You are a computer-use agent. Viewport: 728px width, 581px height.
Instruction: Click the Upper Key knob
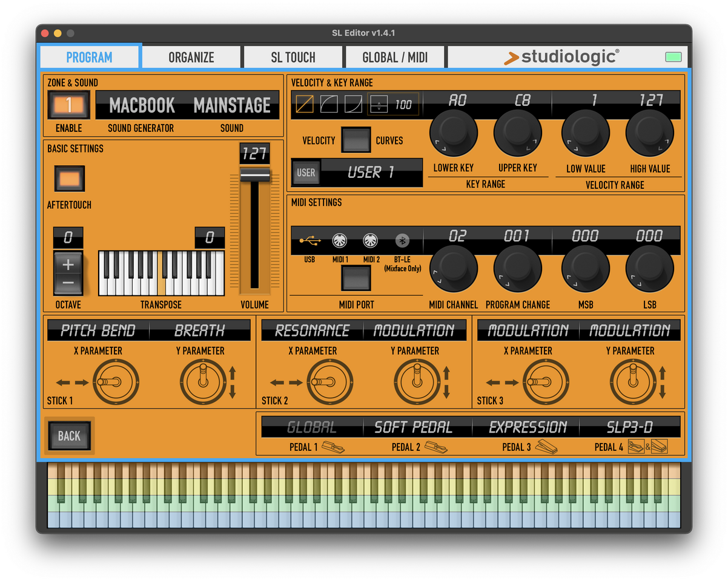pyautogui.click(x=518, y=133)
